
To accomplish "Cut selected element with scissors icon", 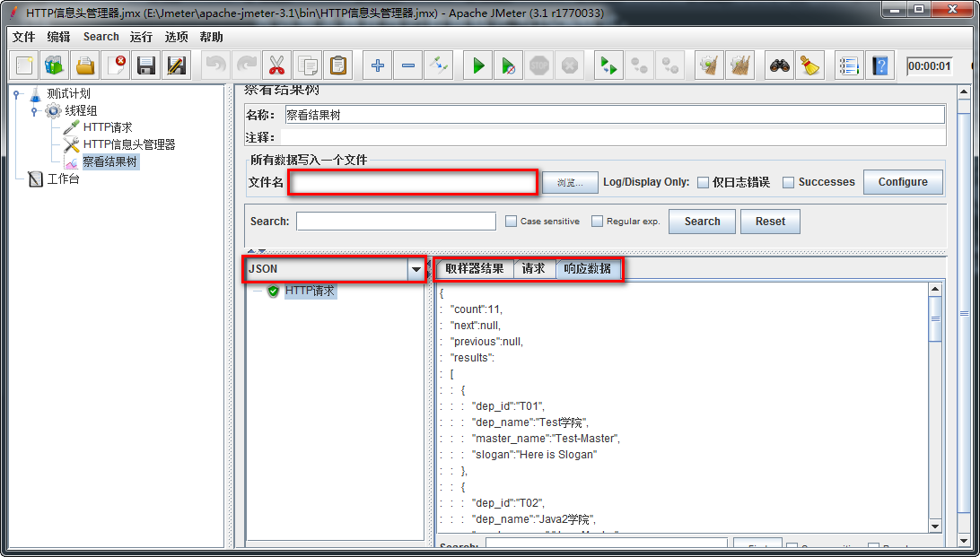I will tap(277, 65).
